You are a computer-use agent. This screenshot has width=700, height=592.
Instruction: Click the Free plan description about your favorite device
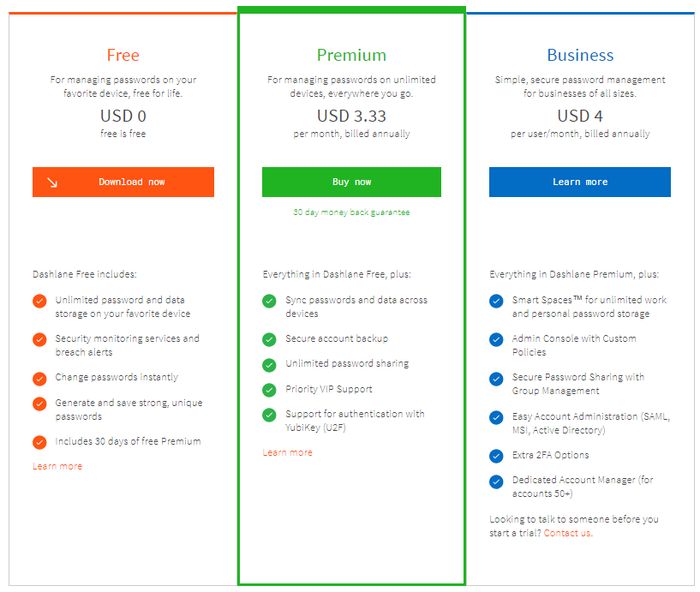click(123, 87)
